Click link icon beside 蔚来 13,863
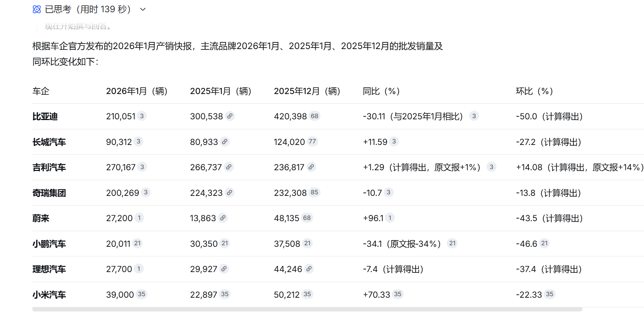 [223, 218]
